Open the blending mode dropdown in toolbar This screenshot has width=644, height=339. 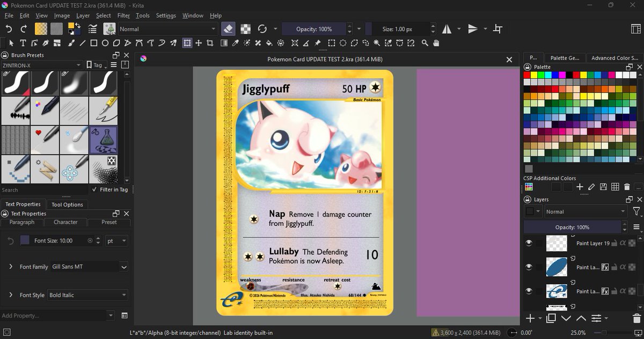[x=167, y=29]
